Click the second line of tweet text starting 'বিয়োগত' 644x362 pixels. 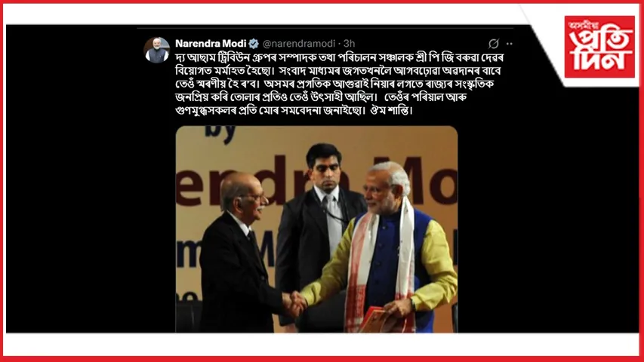point(337,71)
